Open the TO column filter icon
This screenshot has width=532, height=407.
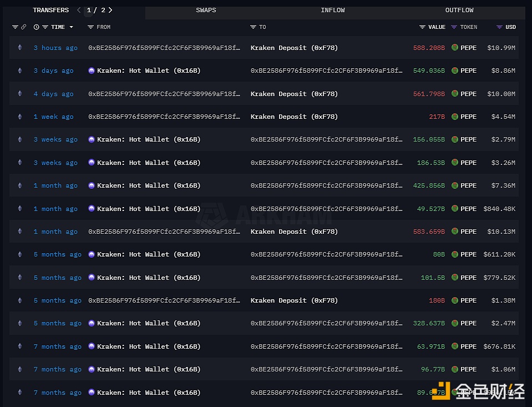click(253, 27)
